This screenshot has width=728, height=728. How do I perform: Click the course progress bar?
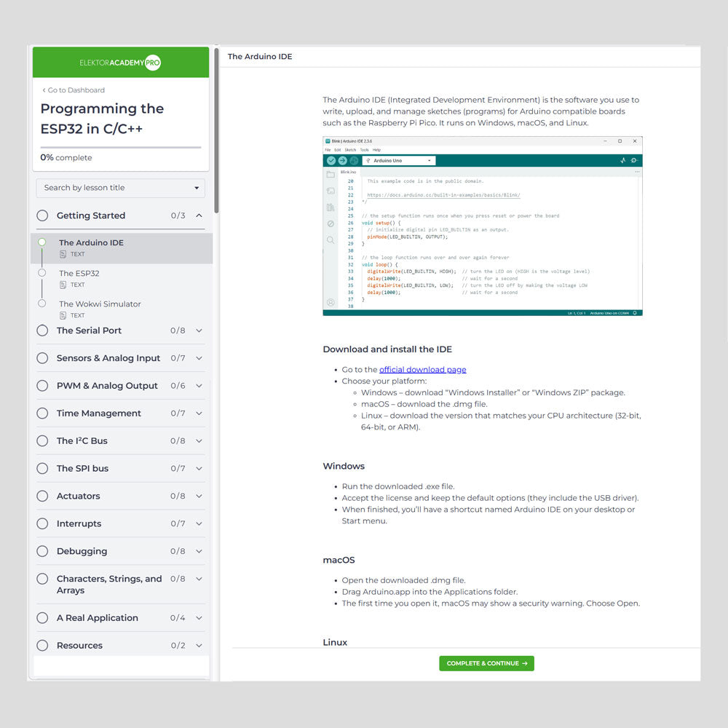tap(121, 147)
